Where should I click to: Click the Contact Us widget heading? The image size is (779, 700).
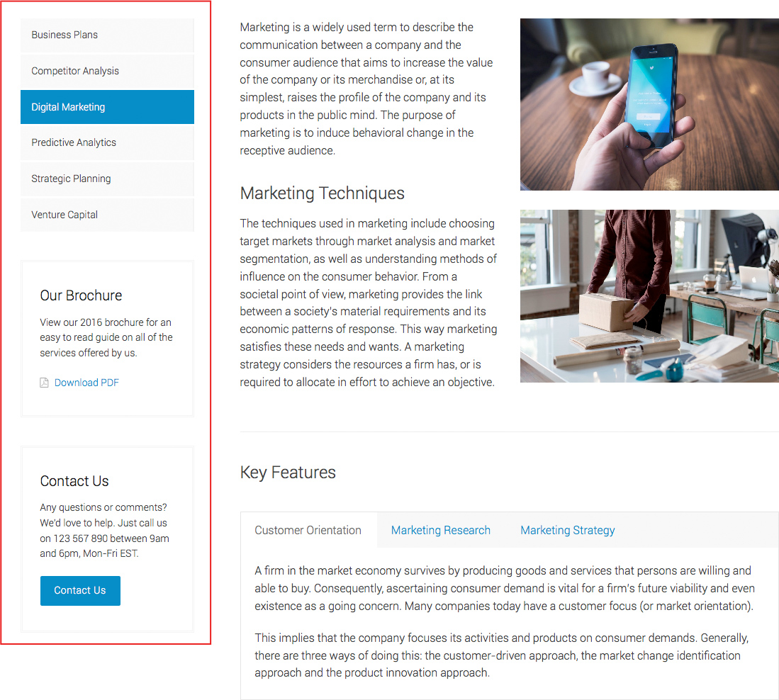tap(74, 481)
